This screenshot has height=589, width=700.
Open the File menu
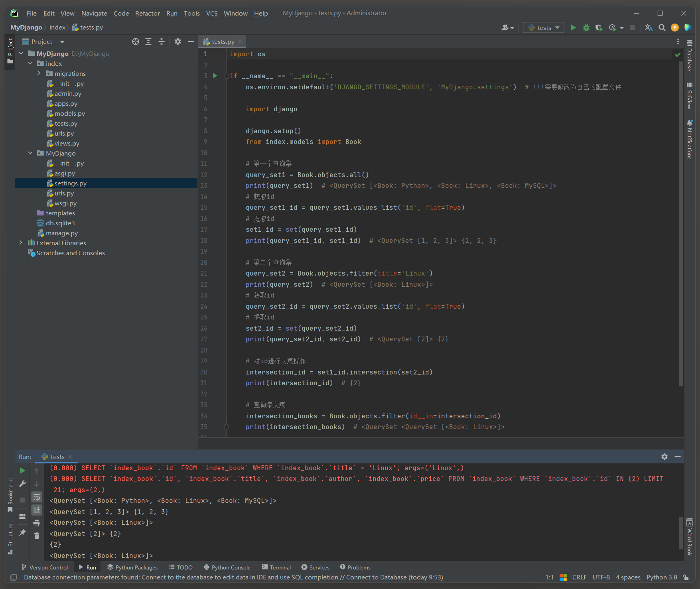coord(32,13)
